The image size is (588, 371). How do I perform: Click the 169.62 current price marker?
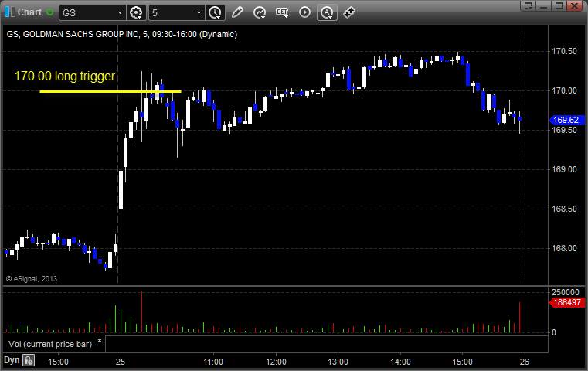click(566, 120)
